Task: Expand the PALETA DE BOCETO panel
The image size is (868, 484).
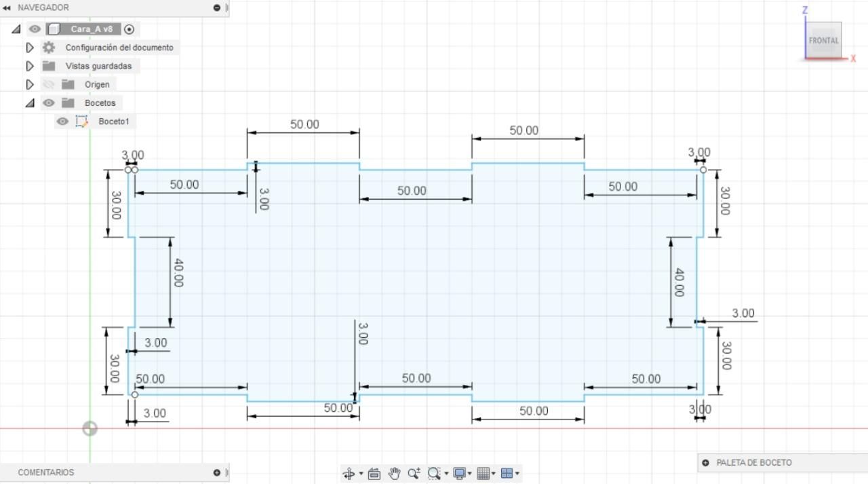Action: [x=705, y=463]
